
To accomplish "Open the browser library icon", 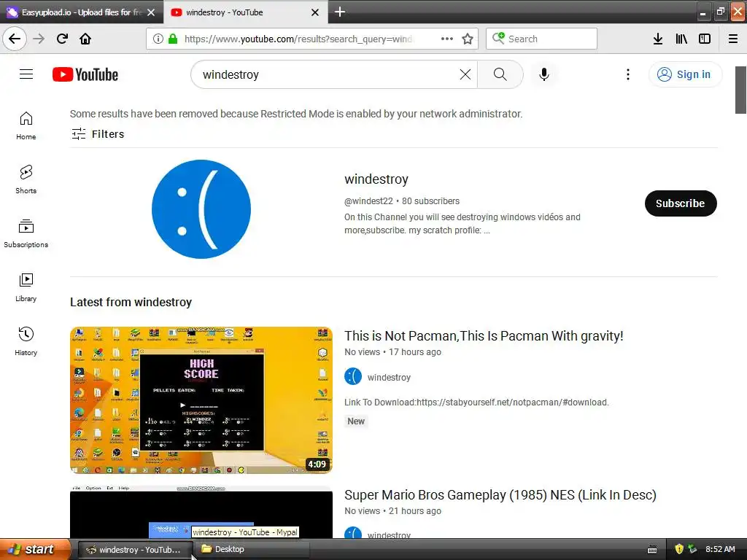I will pos(681,39).
